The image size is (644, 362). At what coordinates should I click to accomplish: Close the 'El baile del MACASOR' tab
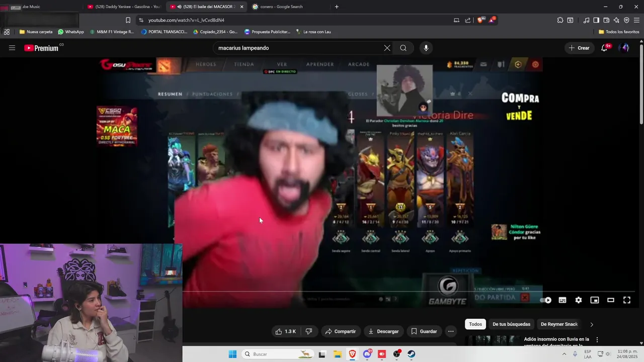click(242, 7)
